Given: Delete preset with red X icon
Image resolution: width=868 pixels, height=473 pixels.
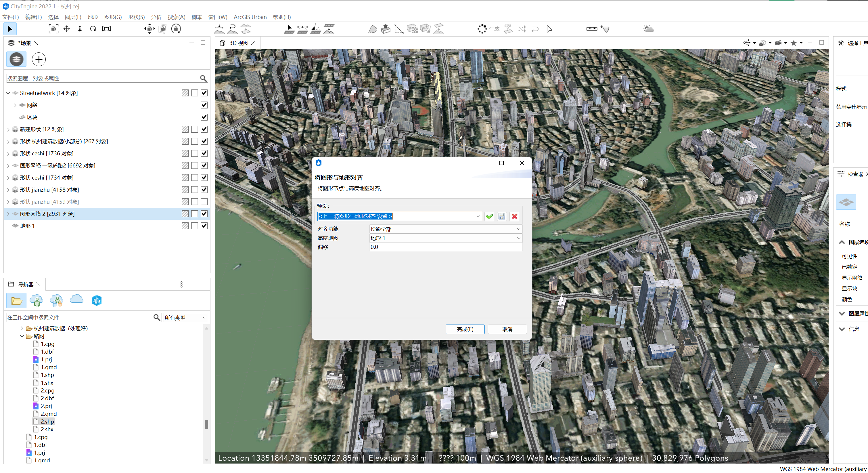Looking at the screenshot, I should point(514,216).
